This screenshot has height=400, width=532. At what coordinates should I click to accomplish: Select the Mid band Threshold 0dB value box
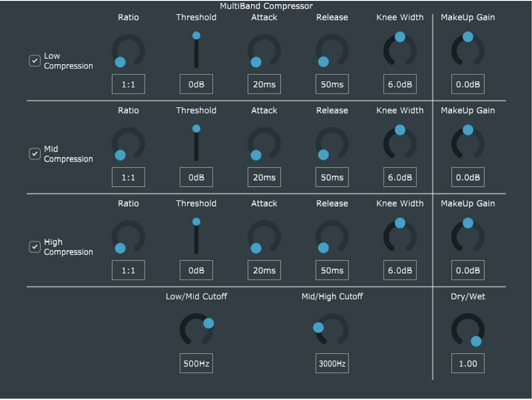(196, 177)
